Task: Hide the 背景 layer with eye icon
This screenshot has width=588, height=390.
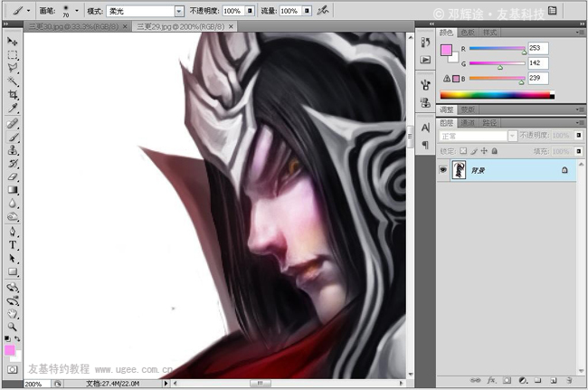Action: (443, 170)
